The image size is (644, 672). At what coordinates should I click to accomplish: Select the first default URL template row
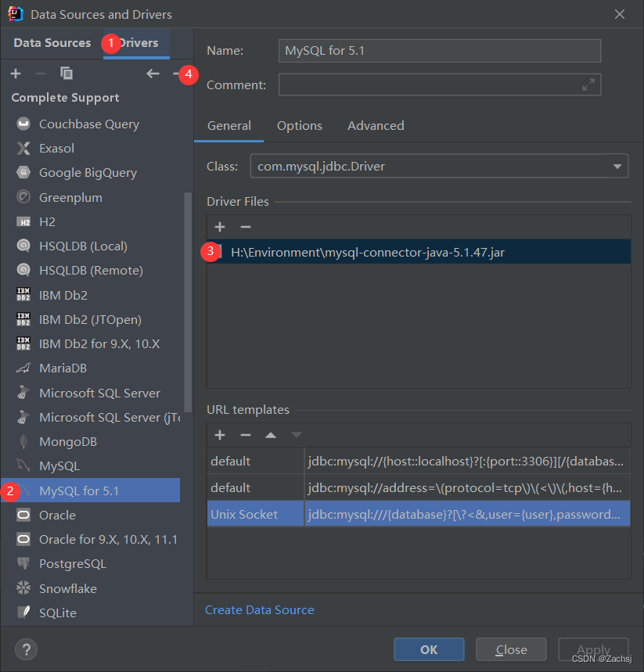click(419, 461)
